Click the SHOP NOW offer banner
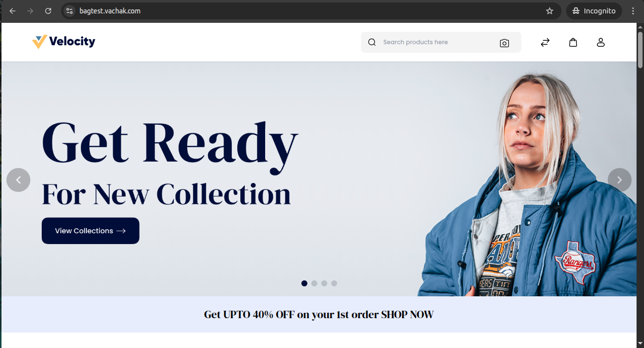The width and height of the screenshot is (644, 348). click(319, 315)
